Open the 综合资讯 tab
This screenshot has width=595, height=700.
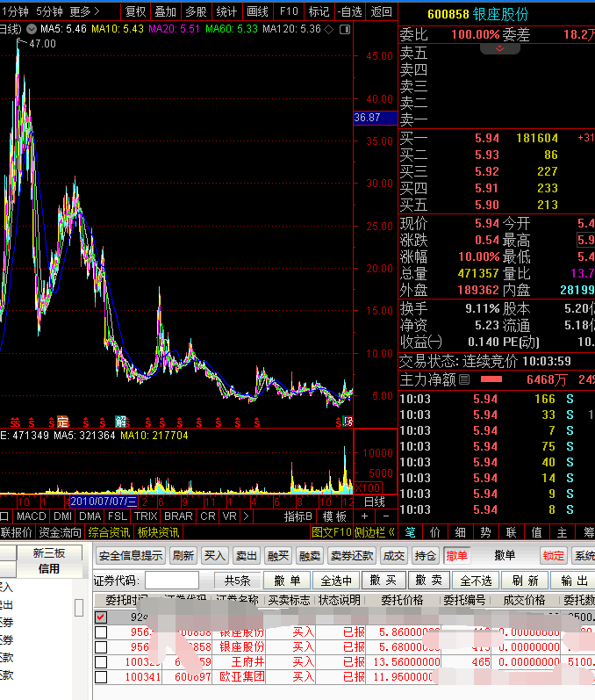click(x=109, y=532)
